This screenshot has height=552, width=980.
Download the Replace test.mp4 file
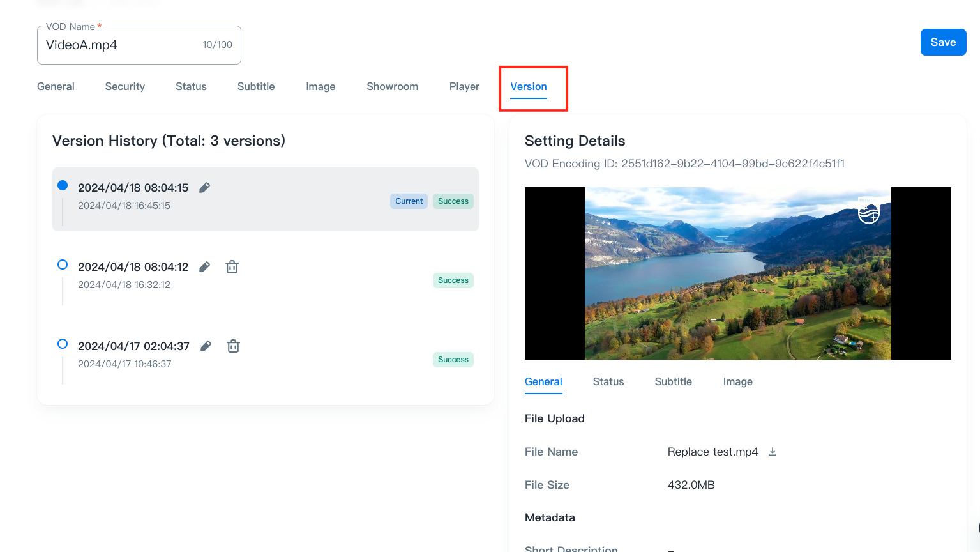point(772,452)
